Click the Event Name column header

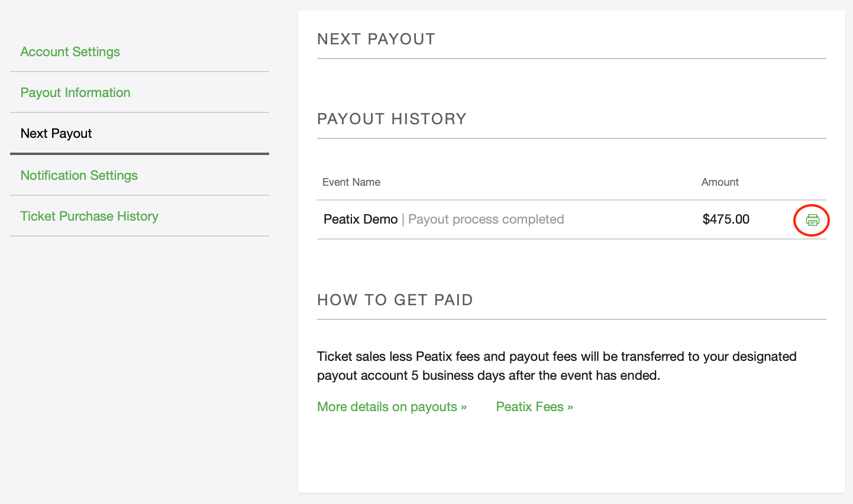coord(351,182)
